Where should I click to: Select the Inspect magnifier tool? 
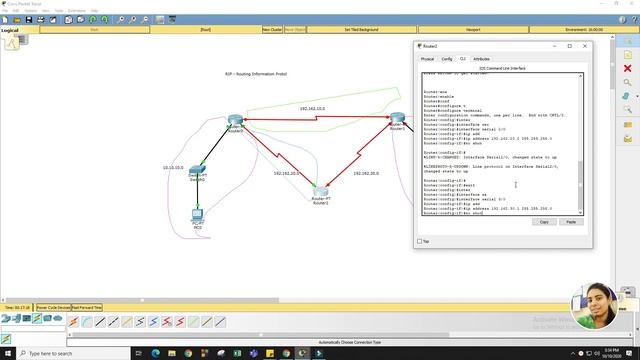(x=628, y=82)
